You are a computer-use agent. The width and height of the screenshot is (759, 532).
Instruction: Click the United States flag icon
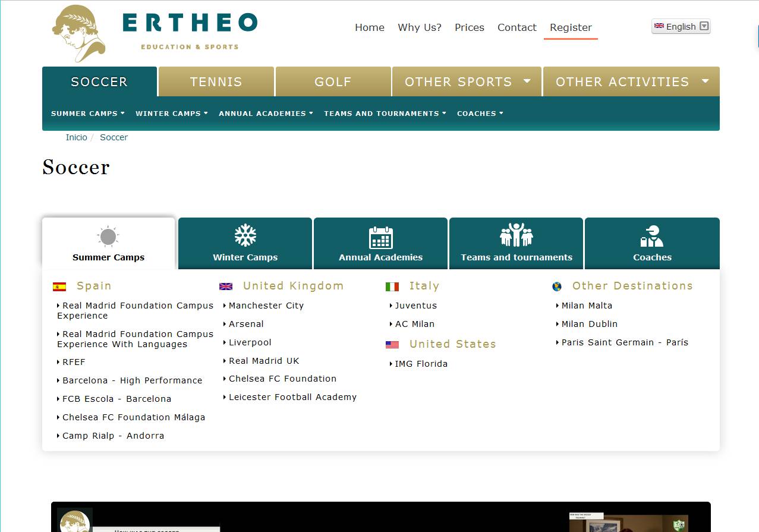point(392,345)
